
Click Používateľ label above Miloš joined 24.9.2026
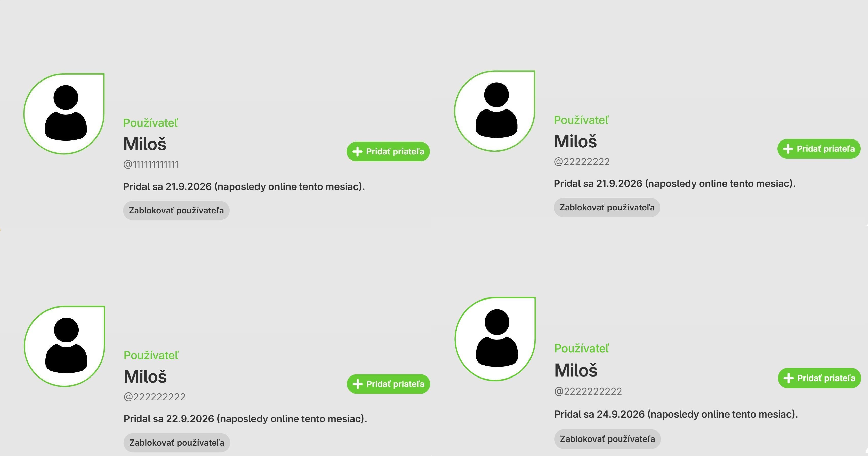coord(582,349)
